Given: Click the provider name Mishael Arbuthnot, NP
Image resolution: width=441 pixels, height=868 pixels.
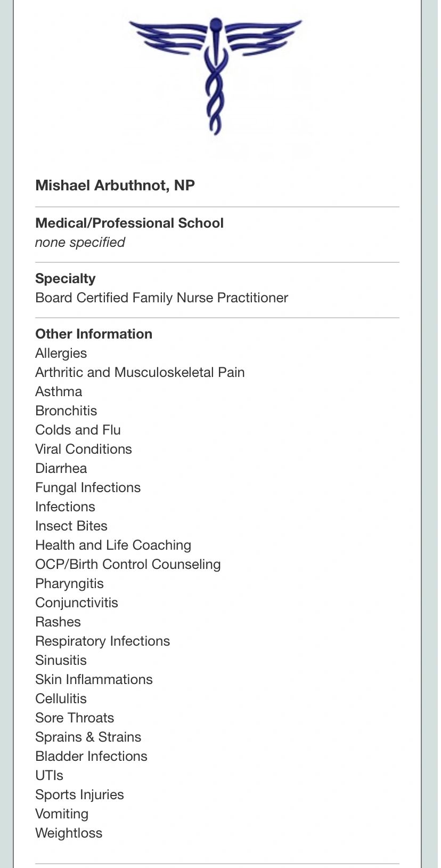Looking at the screenshot, I should pyautogui.click(x=115, y=186).
